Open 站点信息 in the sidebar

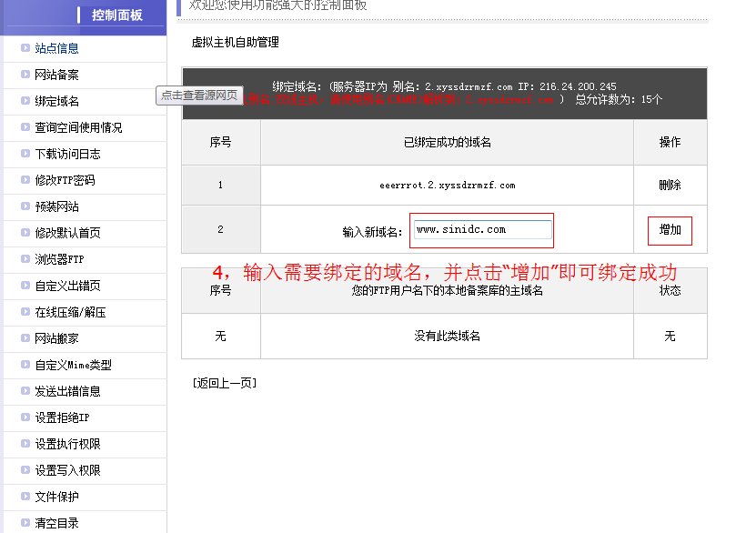[56, 48]
